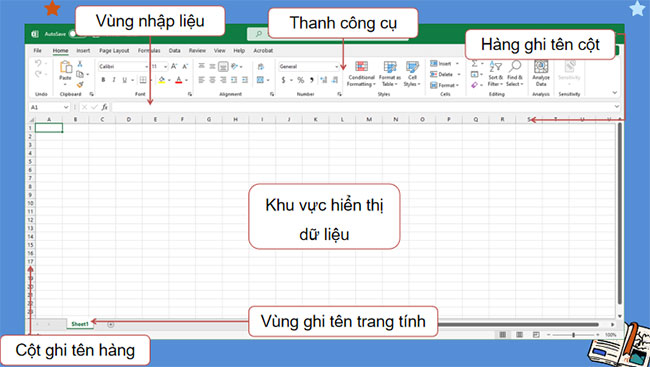This screenshot has height=367, width=650.
Task: Click the Wrap Text icon
Action: click(x=261, y=66)
